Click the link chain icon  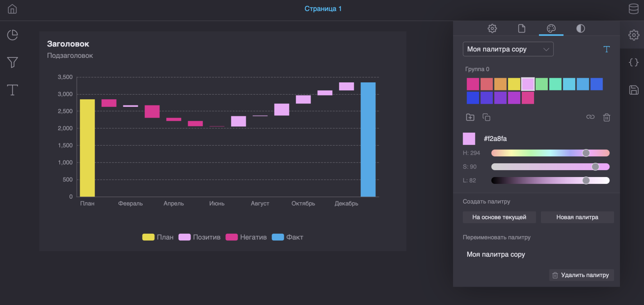pyautogui.click(x=590, y=117)
